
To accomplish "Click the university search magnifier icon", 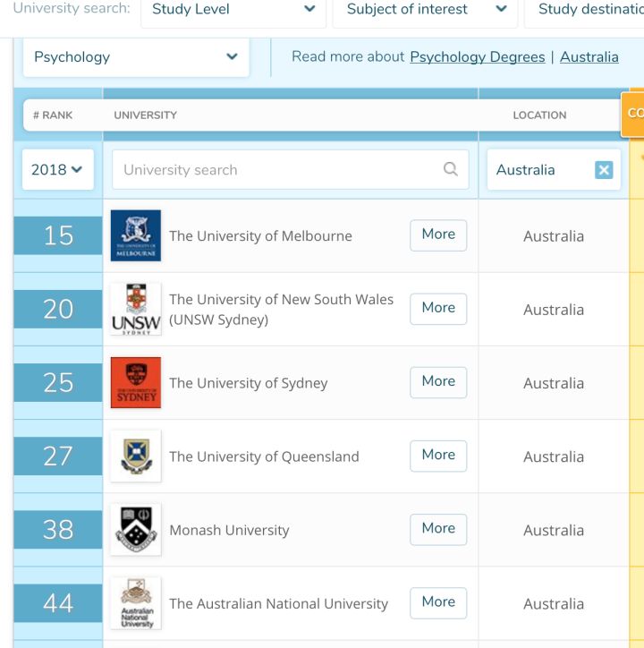I will (x=450, y=169).
